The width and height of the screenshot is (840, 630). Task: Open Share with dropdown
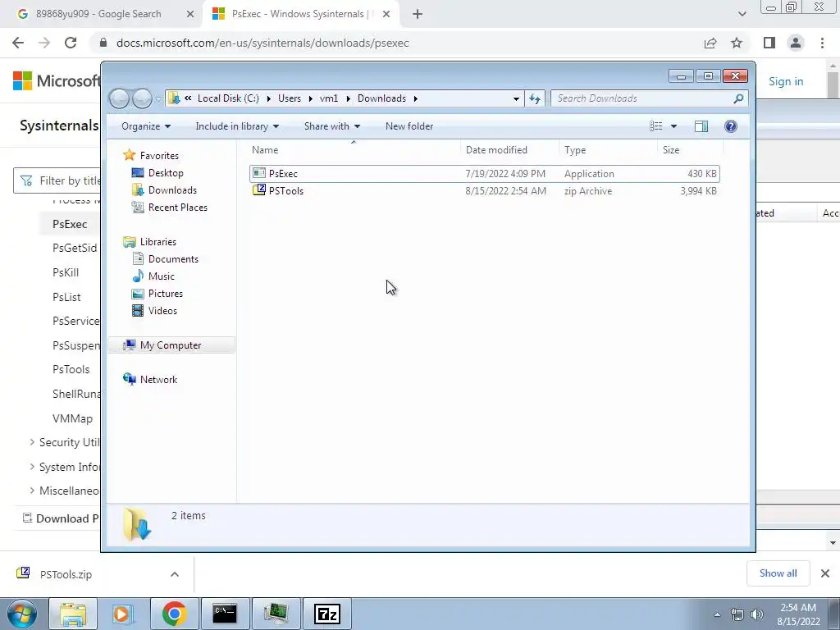click(x=332, y=126)
